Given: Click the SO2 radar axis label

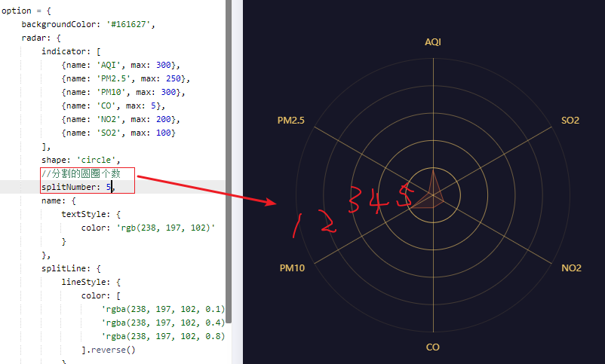Looking at the screenshot, I should pyautogui.click(x=570, y=121).
